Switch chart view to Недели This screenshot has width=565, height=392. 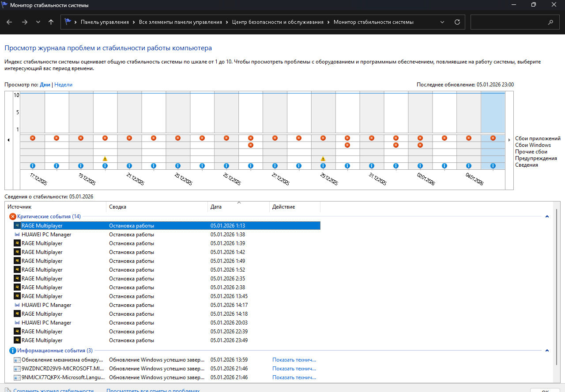[63, 85]
